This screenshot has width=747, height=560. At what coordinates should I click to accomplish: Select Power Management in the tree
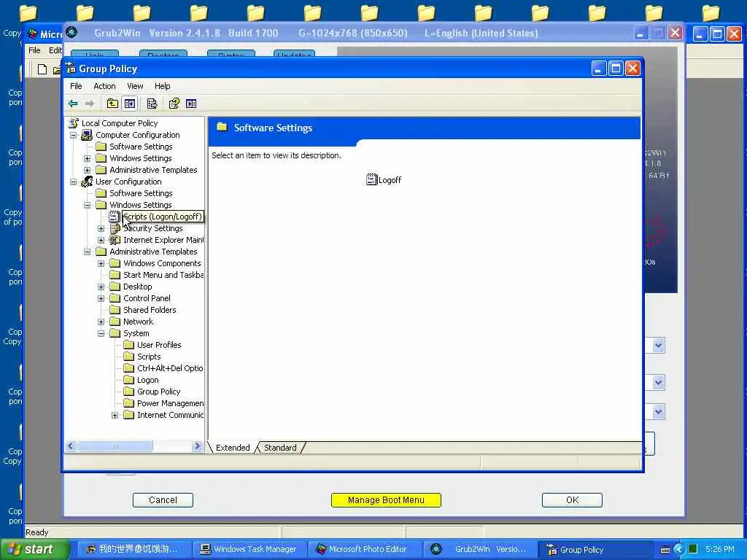(170, 403)
